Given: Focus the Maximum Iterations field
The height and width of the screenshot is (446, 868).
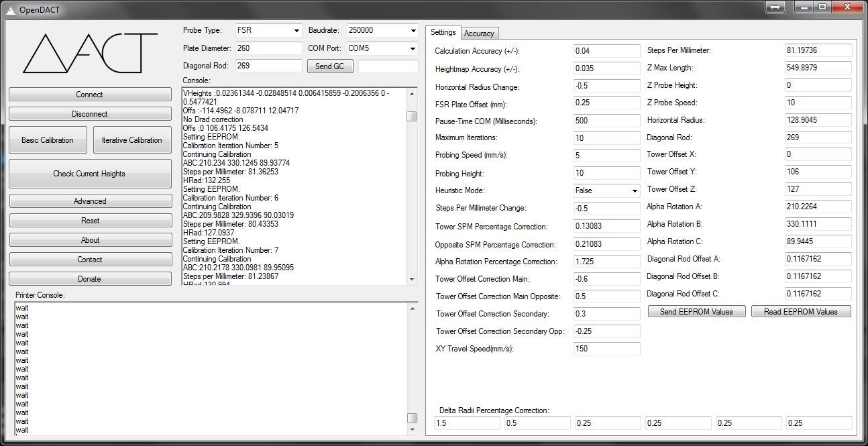Looking at the screenshot, I should point(606,138).
